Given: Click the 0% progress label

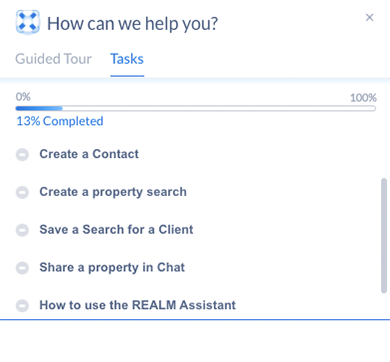Looking at the screenshot, I should [23, 97].
